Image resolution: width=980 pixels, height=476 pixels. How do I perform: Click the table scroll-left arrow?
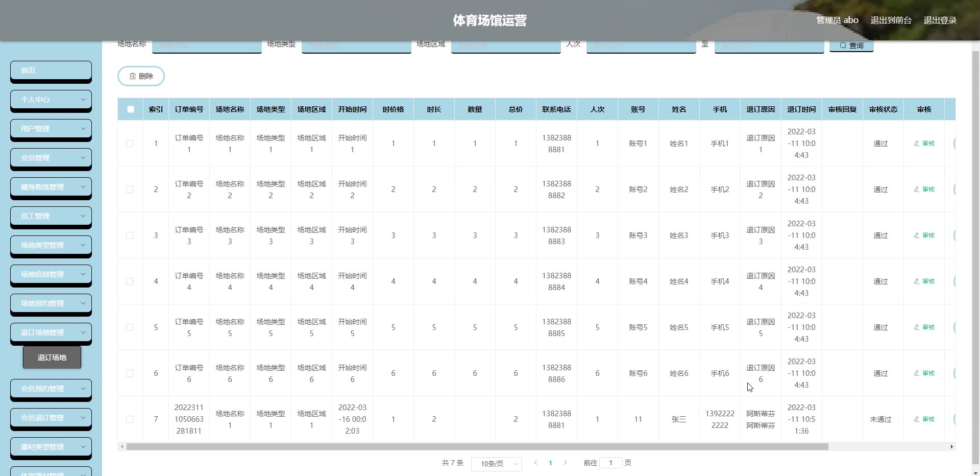click(121, 447)
